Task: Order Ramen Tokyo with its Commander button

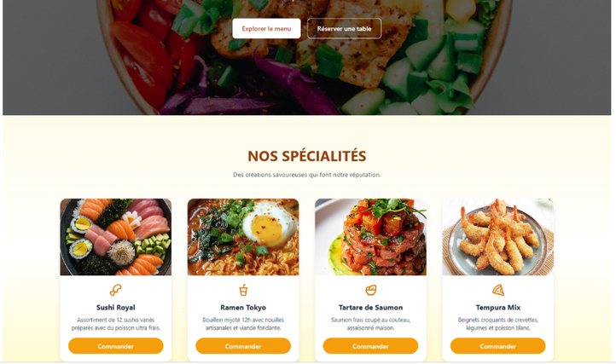Action: [243, 346]
